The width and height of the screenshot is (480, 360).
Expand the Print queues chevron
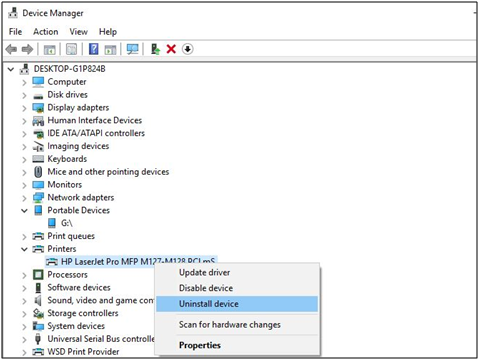click(24, 237)
